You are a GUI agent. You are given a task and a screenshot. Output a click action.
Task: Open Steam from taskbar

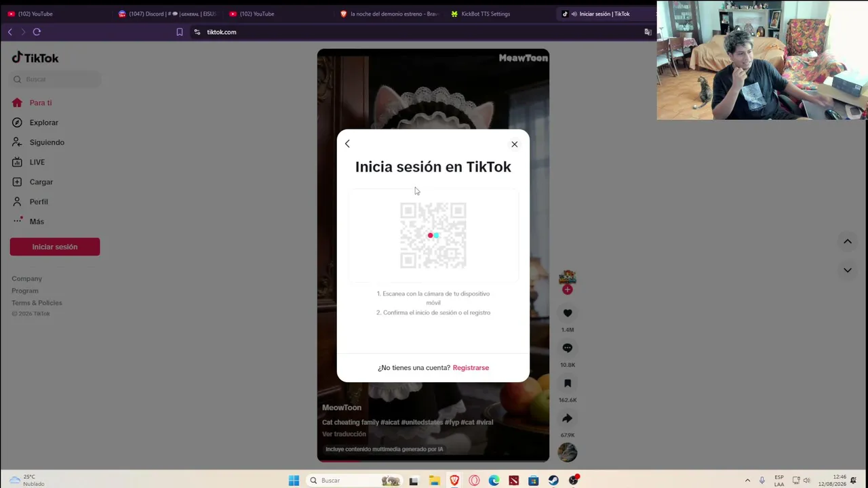pyautogui.click(x=553, y=481)
